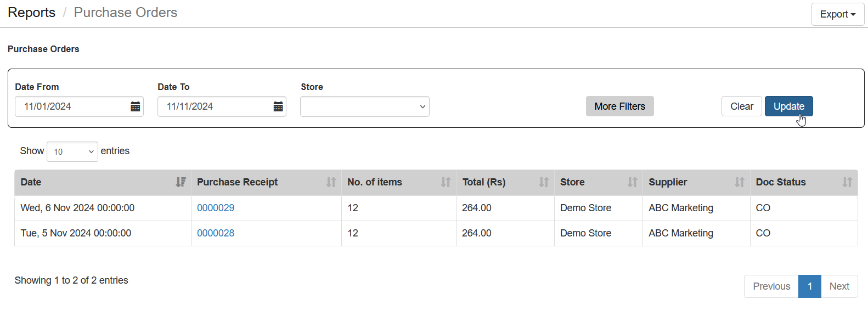Sort by Total (Rs) column icon

point(544,182)
